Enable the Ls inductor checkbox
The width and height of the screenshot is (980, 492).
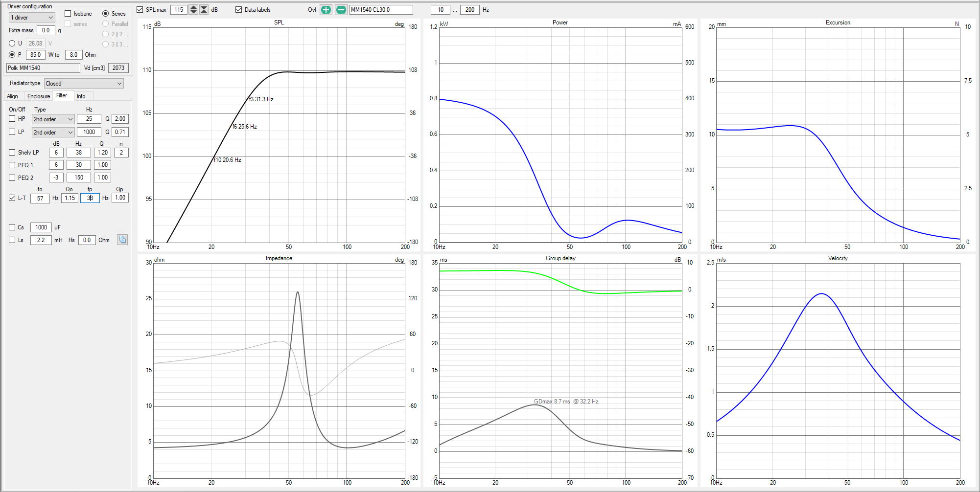coord(12,240)
